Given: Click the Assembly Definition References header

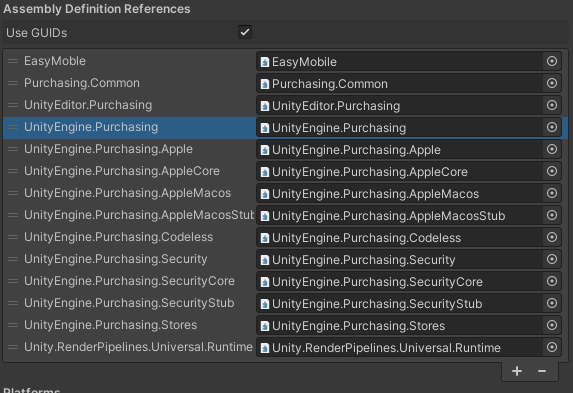Looking at the screenshot, I should 97,9.
